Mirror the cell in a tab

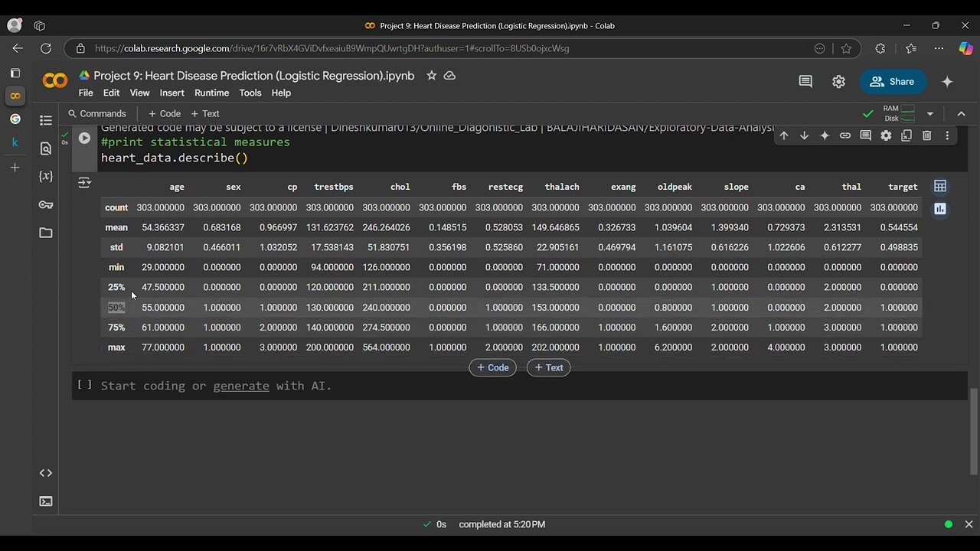coord(906,135)
